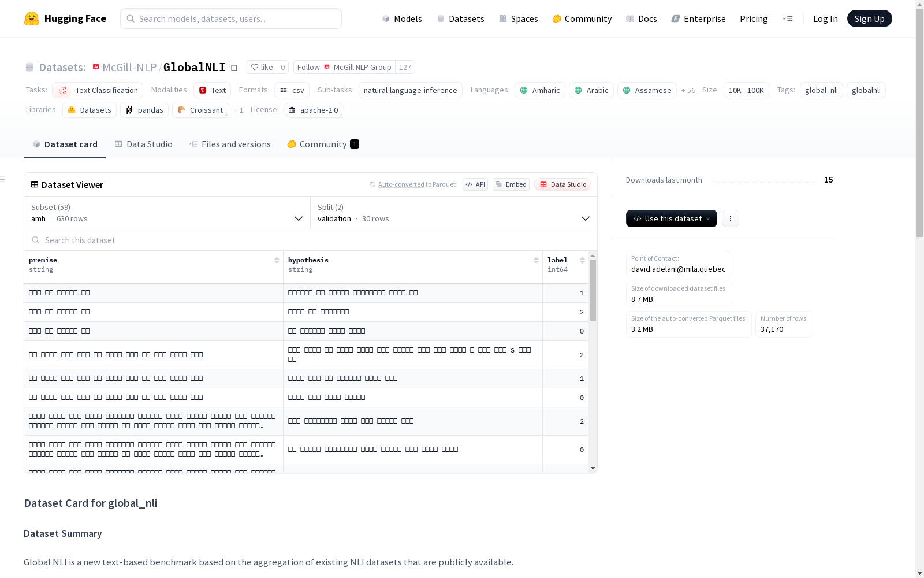Screen dimensions: 924x578
Task: Go to Datasets in the top navigation
Action: (460, 18)
